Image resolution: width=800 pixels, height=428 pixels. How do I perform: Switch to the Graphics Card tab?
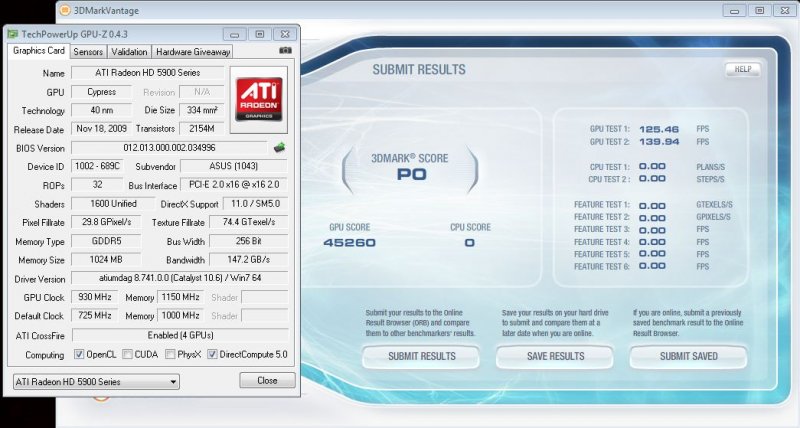pyautogui.click(x=38, y=51)
